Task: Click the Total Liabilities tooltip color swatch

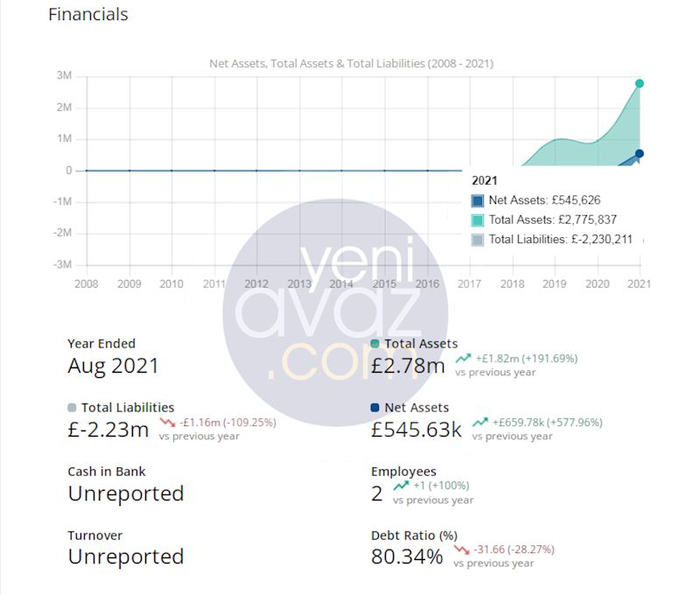Action: 478,239
